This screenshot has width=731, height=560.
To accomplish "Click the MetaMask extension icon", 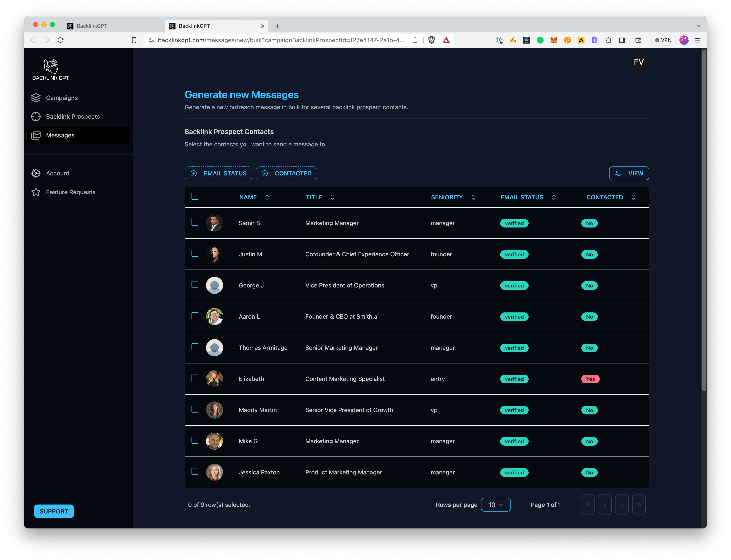I will click(554, 40).
